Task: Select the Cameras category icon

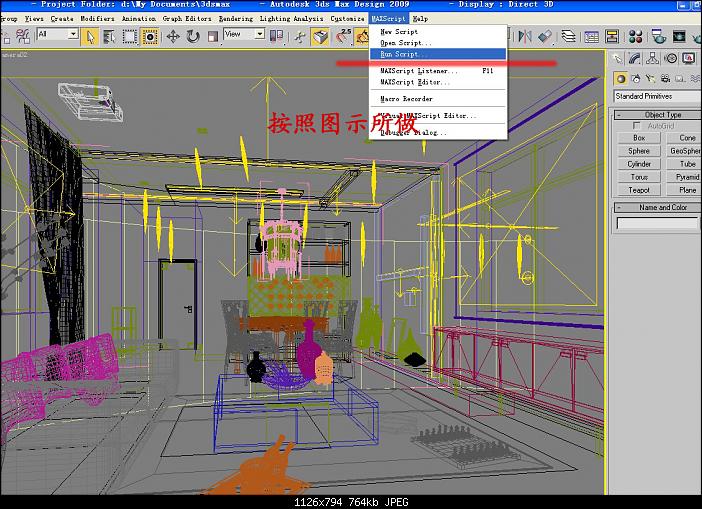Action: [x=665, y=79]
